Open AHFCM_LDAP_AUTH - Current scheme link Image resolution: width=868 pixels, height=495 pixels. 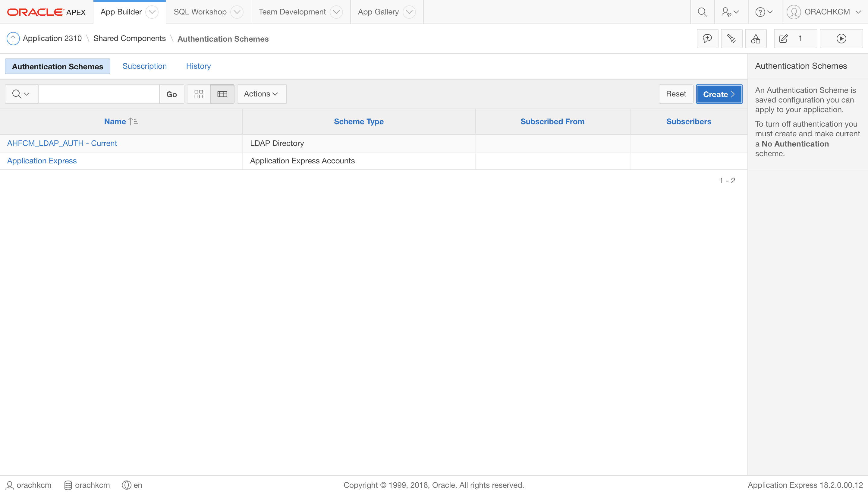(62, 143)
